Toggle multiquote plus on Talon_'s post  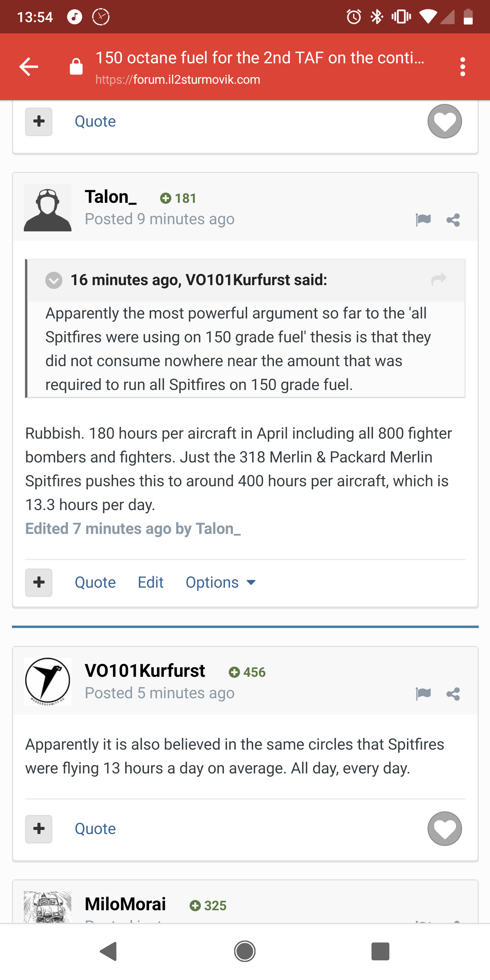pos(39,582)
